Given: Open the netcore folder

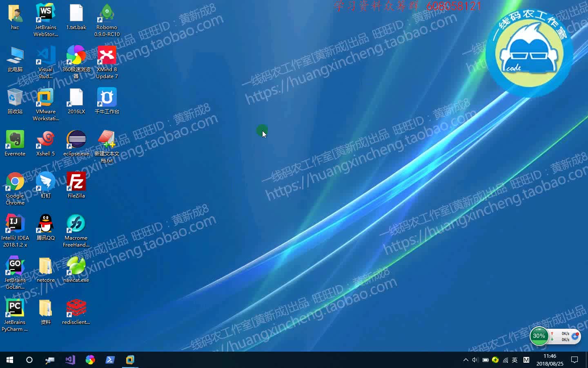Looking at the screenshot, I should tap(46, 269).
